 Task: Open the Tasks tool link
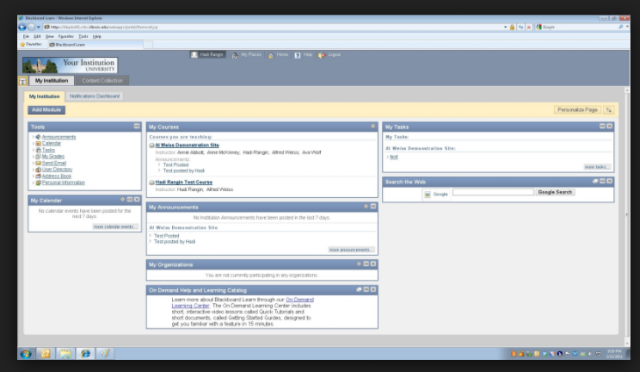(48, 150)
